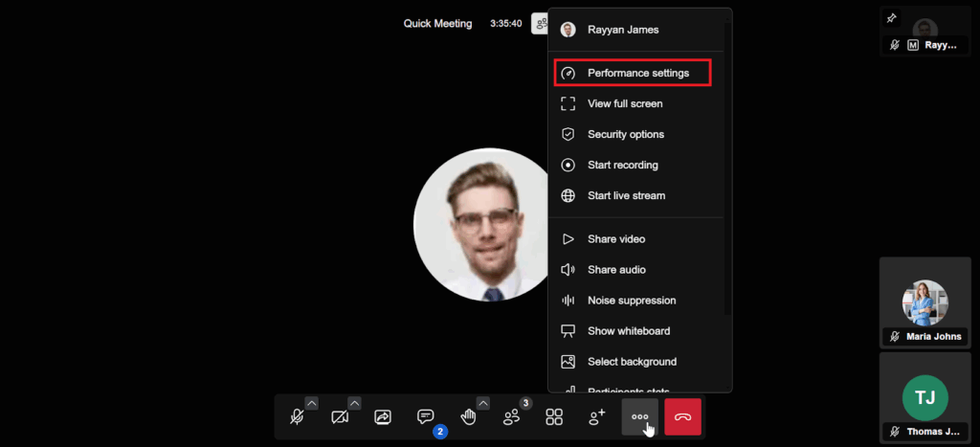Image resolution: width=980 pixels, height=447 pixels.
Task: Raise your hand in the meeting
Action: pyautogui.click(x=468, y=417)
